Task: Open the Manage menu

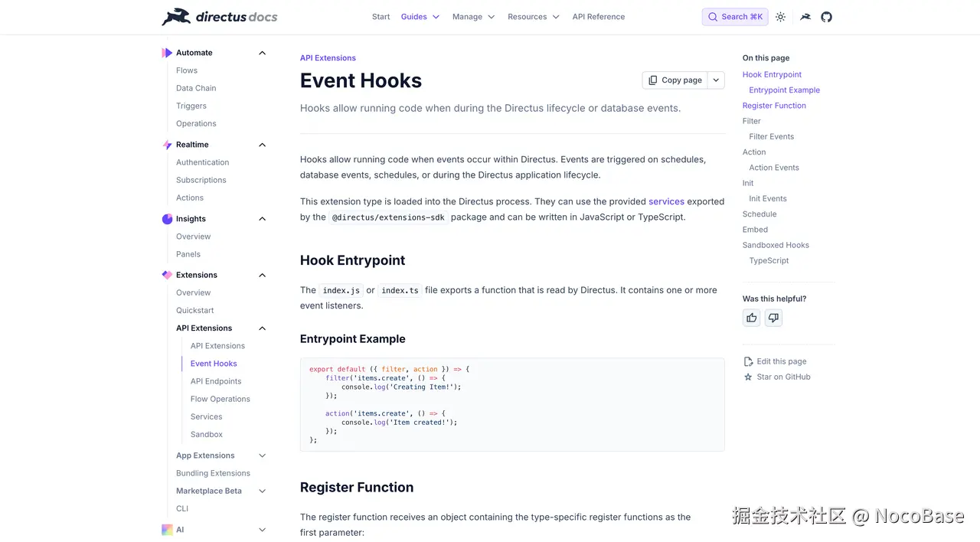Action: (x=473, y=17)
